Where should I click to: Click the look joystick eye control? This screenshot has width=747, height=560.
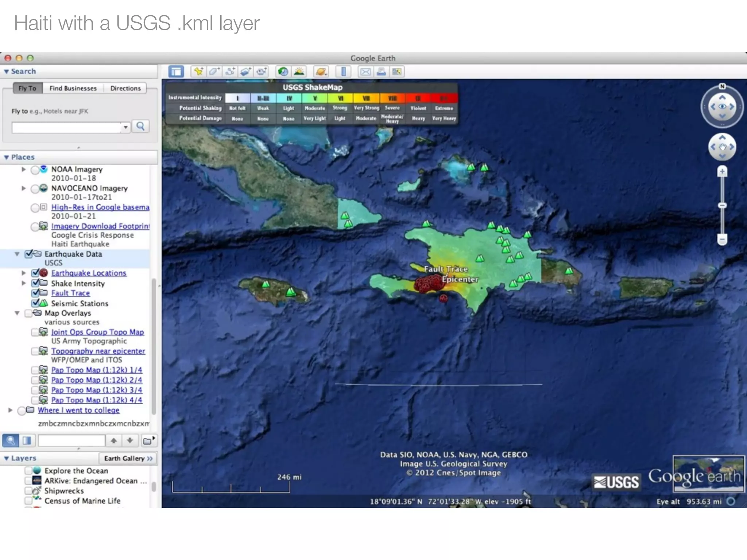point(722,106)
